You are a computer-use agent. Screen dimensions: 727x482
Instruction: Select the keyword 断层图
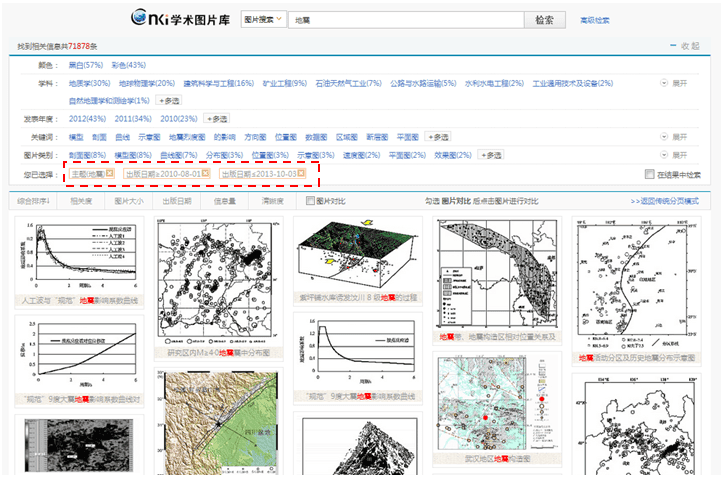[377, 137]
